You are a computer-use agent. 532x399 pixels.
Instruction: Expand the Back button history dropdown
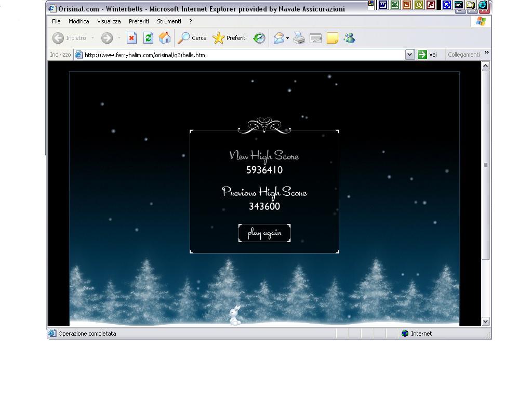click(x=92, y=37)
